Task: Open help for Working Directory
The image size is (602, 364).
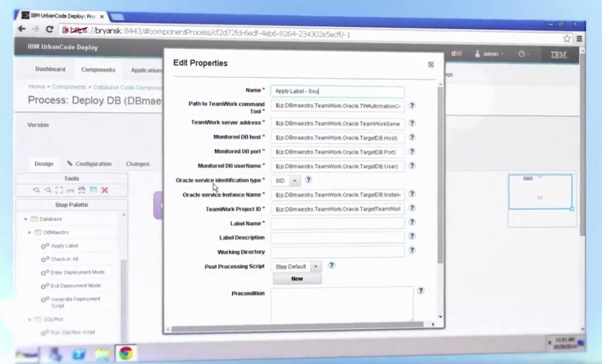Action: (x=412, y=250)
